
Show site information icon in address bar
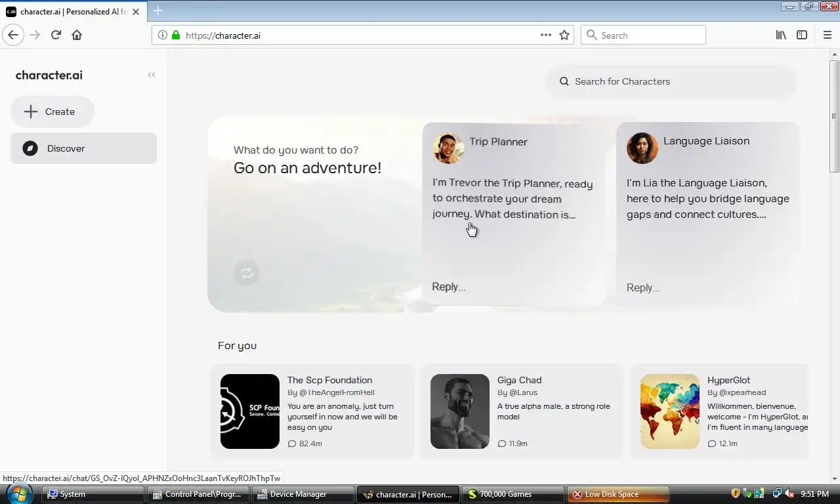pyautogui.click(x=163, y=35)
